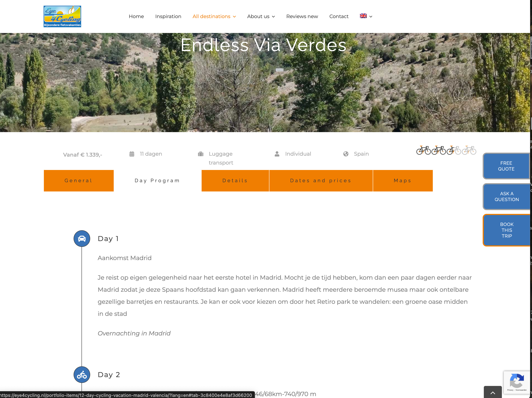Click the person icon beside Individual
532x398 pixels.
point(277,154)
